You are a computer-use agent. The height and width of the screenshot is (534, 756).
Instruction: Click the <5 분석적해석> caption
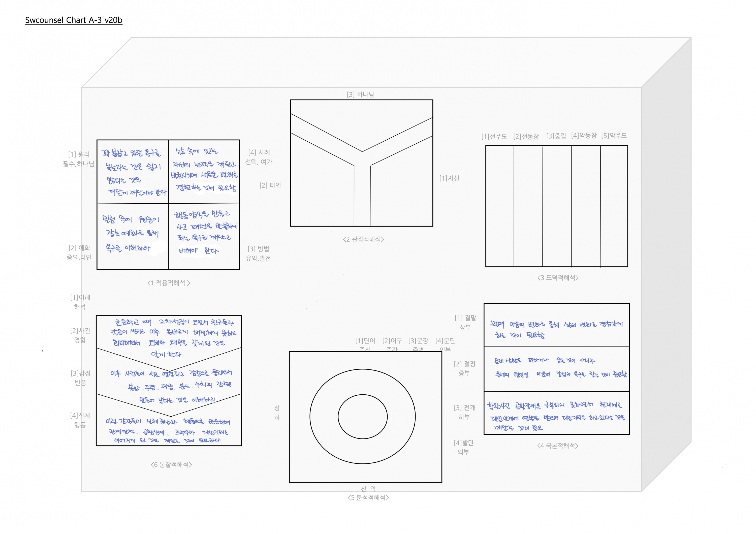pyautogui.click(x=368, y=497)
